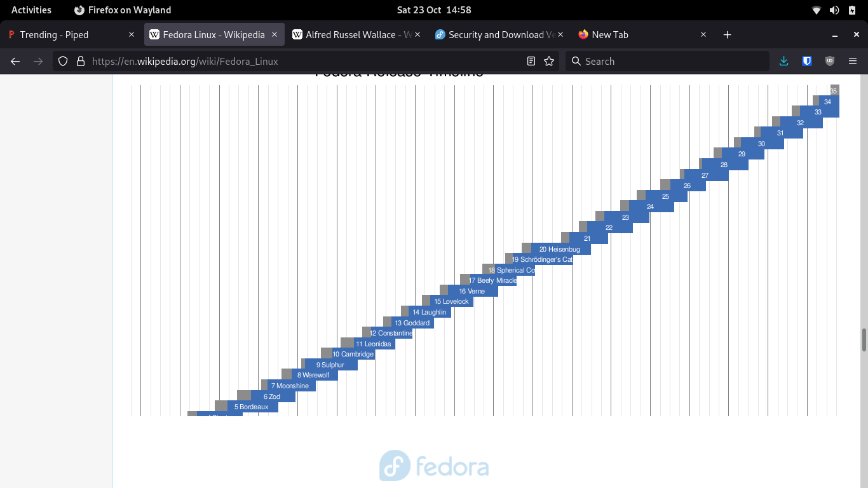Viewport: 868px width, 488px height.
Task: Click the 11 Leonidas timeline bar
Action: point(374,344)
